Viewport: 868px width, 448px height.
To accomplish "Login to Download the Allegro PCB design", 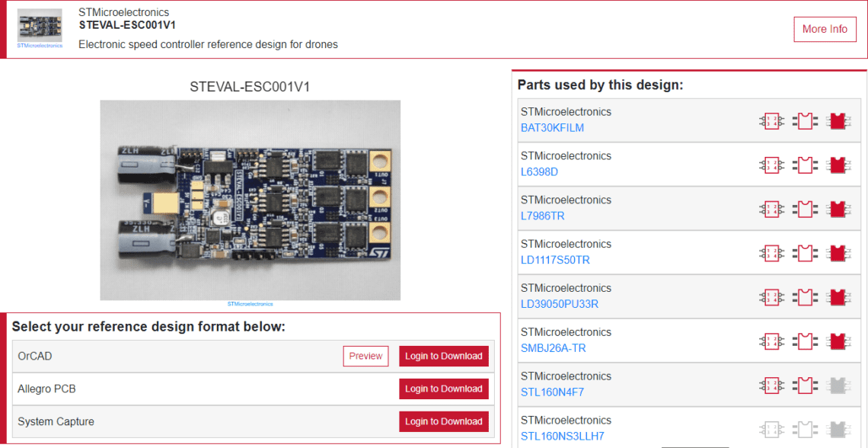I will [x=443, y=389].
